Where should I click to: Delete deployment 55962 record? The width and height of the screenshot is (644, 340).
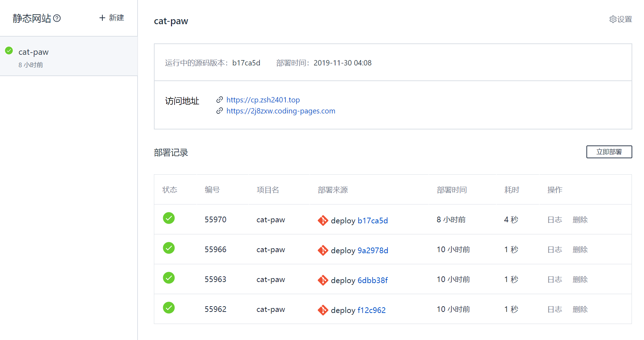click(x=580, y=309)
